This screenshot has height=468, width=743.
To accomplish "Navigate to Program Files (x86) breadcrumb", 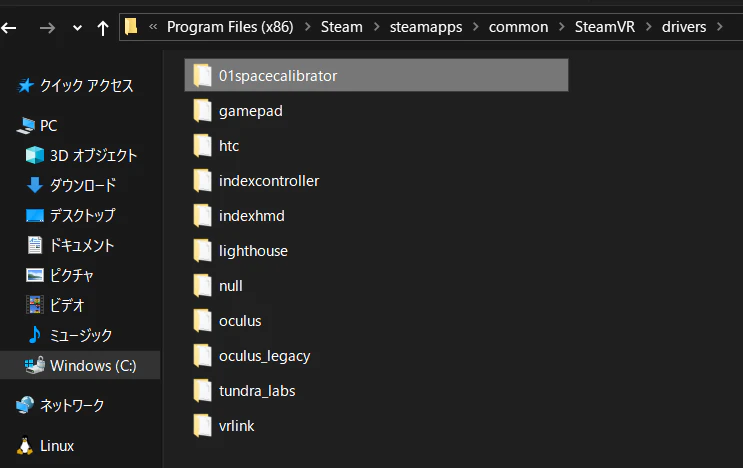I will pyautogui.click(x=230, y=27).
